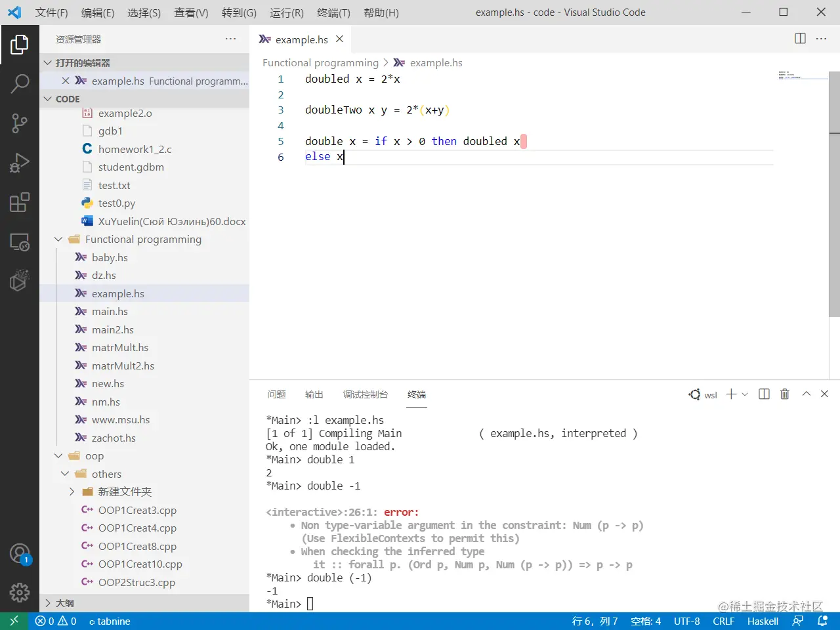Screen dimensions: 840x630
Task: Select language mode Haskell
Action: 763,621
